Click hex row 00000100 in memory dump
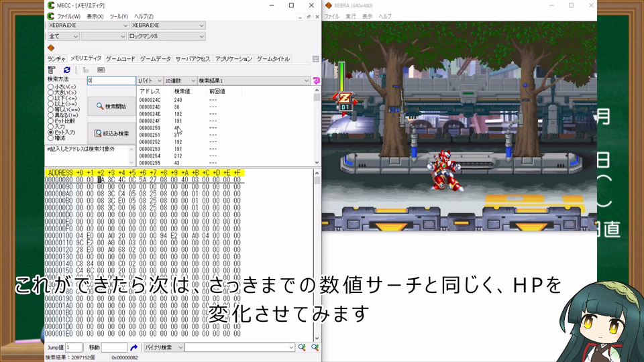The height and width of the screenshot is (362, 644). pyautogui.click(x=143, y=235)
